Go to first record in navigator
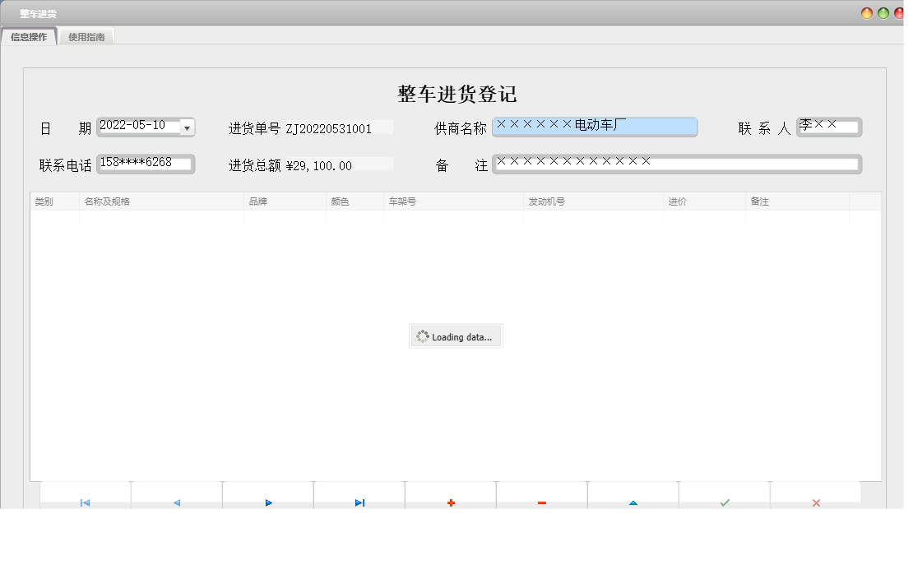The height and width of the screenshot is (588, 913). point(85,502)
